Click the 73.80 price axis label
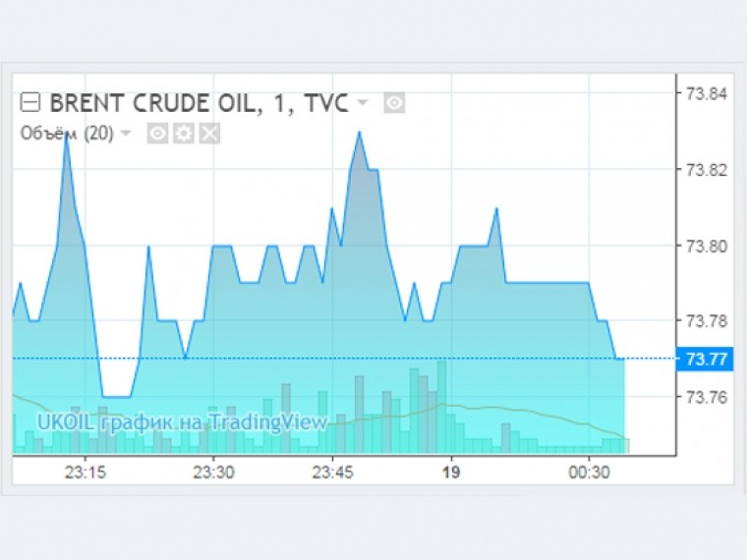 tap(706, 247)
